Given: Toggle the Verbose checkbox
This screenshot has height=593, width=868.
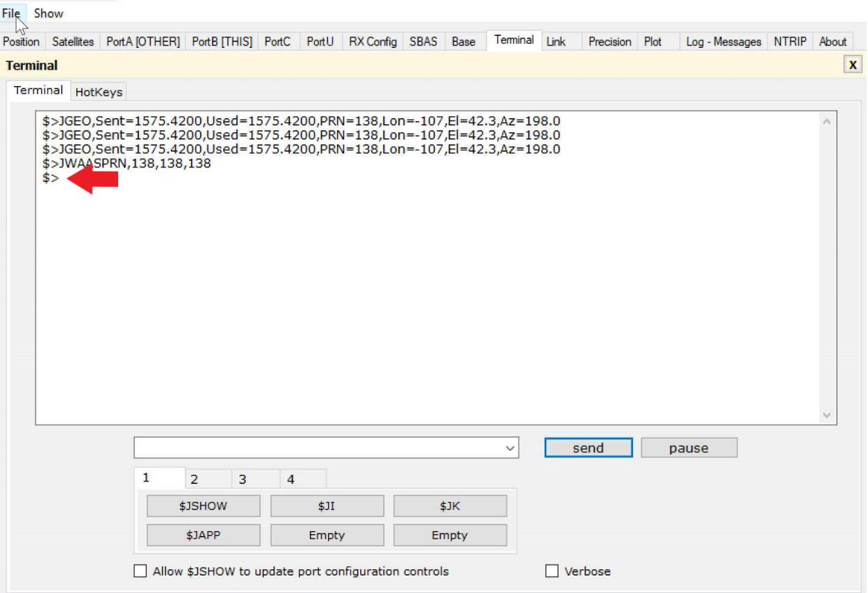Looking at the screenshot, I should 552,571.
